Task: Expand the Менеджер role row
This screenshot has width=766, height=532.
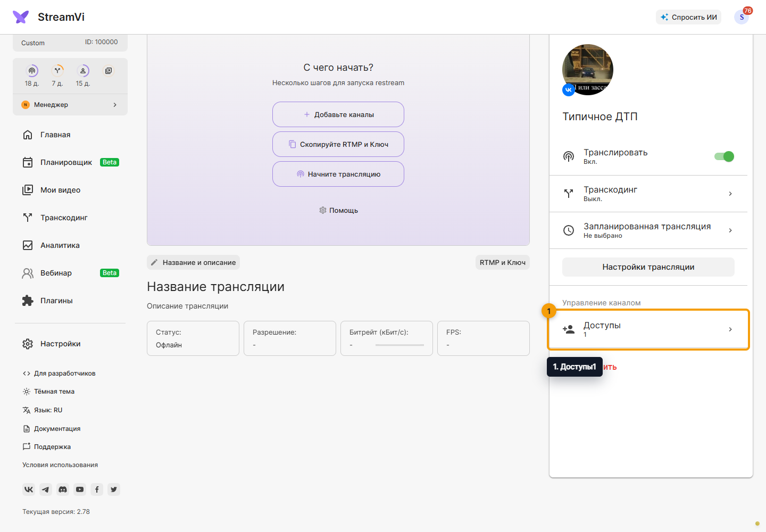Action: 70,105
